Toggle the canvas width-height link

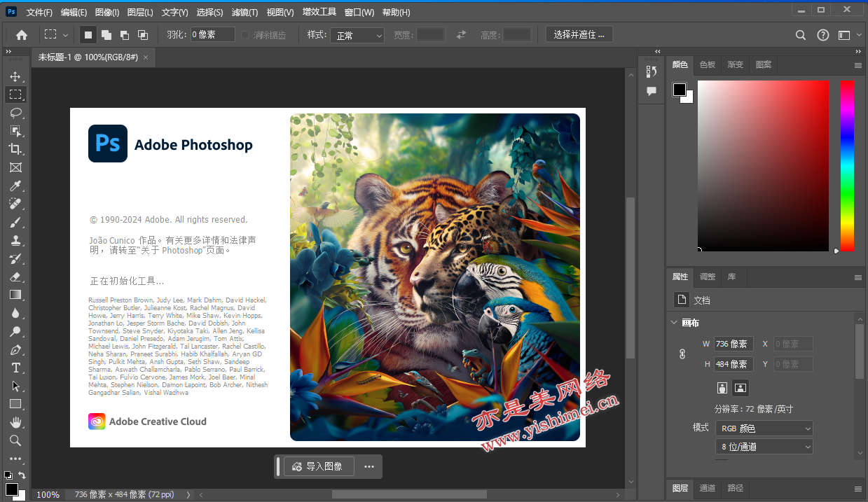click(682, 354)
